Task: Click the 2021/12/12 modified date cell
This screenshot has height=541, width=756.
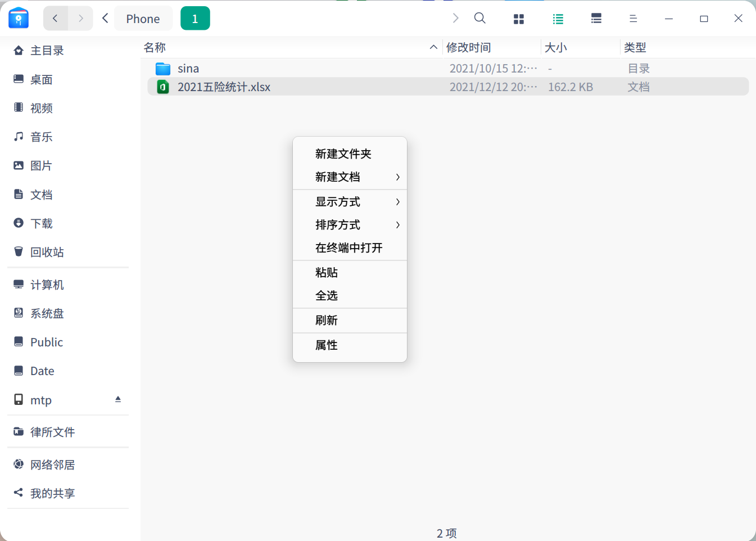Action: [x=494, y=87]
